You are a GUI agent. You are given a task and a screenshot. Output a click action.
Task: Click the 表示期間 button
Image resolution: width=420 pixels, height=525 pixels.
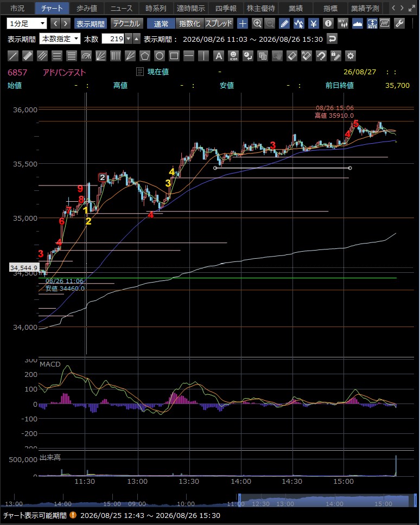[91, 23]
